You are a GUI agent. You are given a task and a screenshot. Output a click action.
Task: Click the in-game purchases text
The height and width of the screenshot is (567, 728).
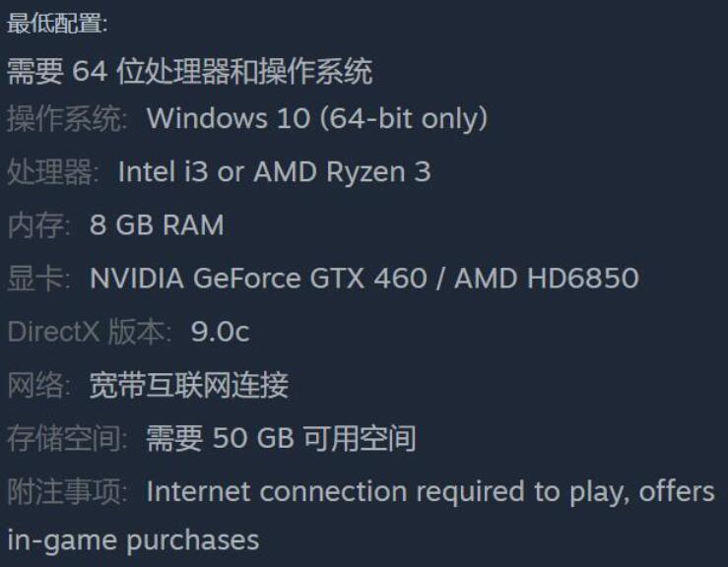(x=133, y=541)
